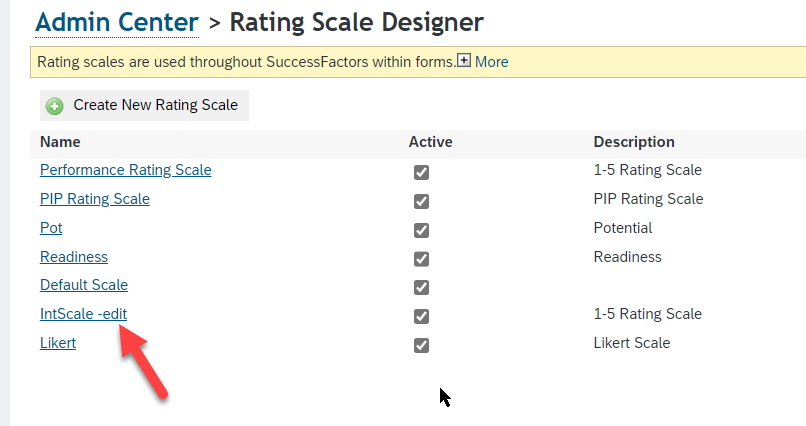Open PIP Rating Scale link

(x=95, y=199)
